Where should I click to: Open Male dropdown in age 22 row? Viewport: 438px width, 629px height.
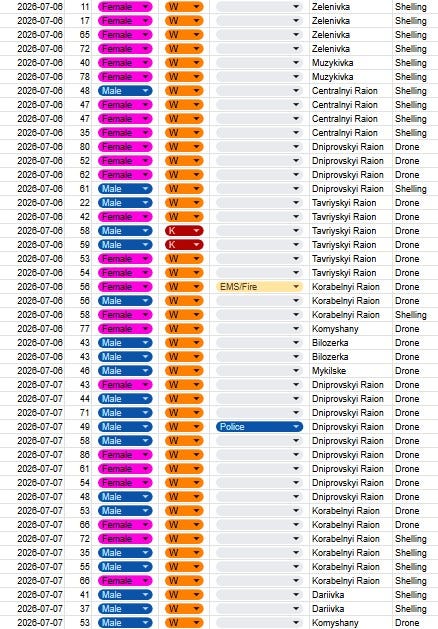click(x=125, y=203)
